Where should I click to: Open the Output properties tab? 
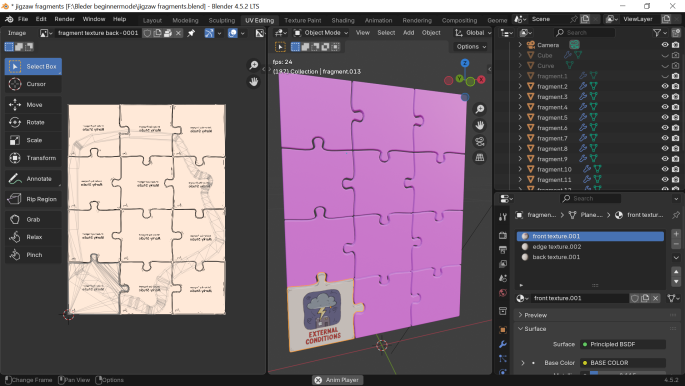[x=503, y=250]
